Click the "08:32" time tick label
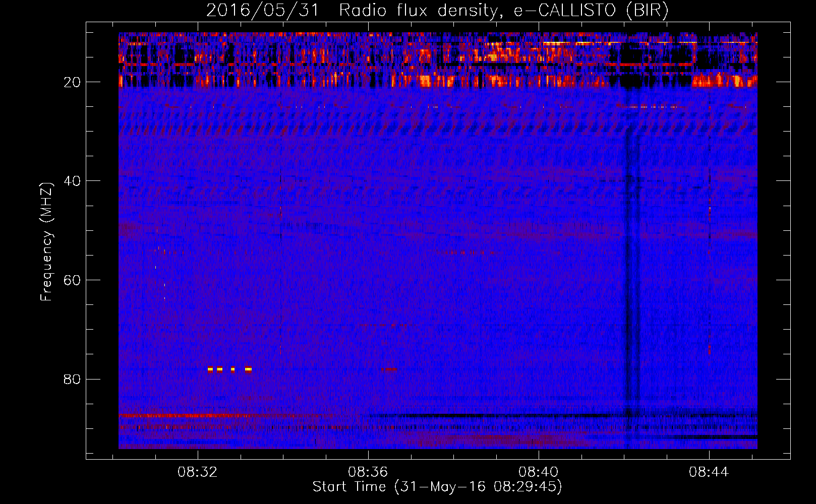This screenshot has width=816, height=504. coord(198,472)
